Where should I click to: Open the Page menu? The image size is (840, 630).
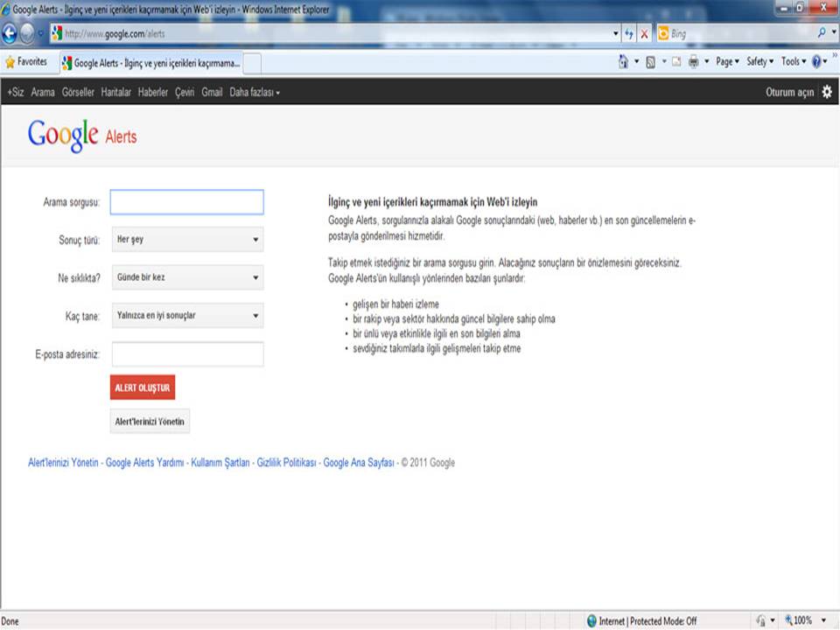point(727,61)
